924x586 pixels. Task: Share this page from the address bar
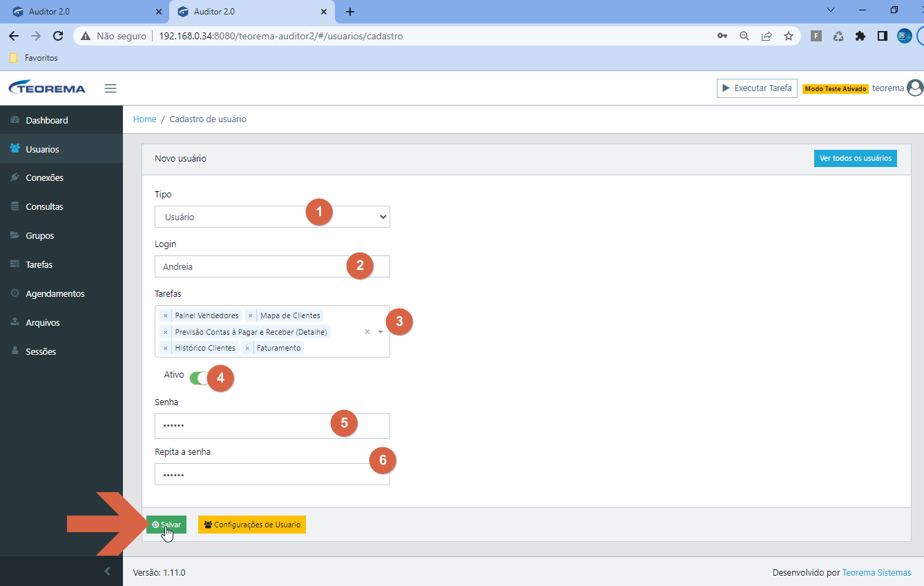767,36
